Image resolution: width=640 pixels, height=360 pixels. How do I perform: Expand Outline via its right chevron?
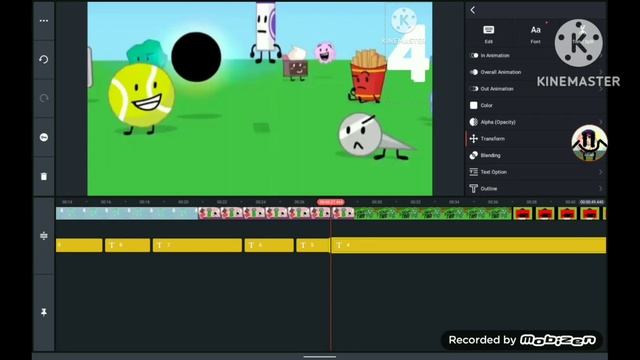pos(601,189)
